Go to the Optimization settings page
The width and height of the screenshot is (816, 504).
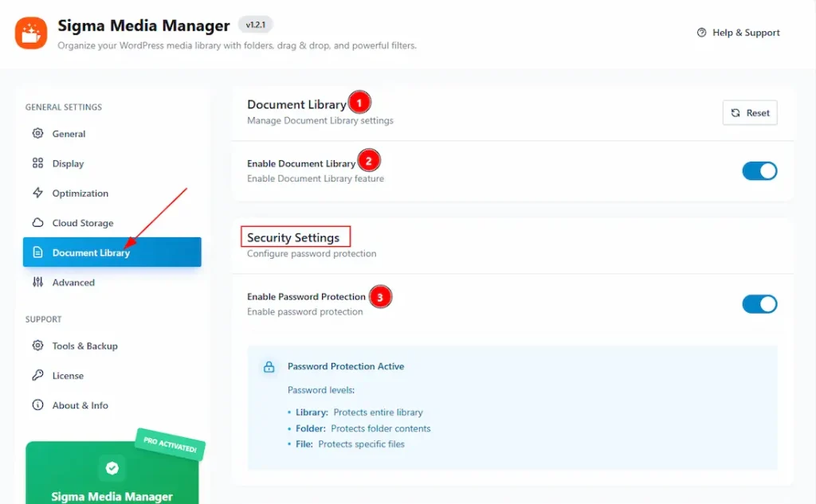pos(80,193)
